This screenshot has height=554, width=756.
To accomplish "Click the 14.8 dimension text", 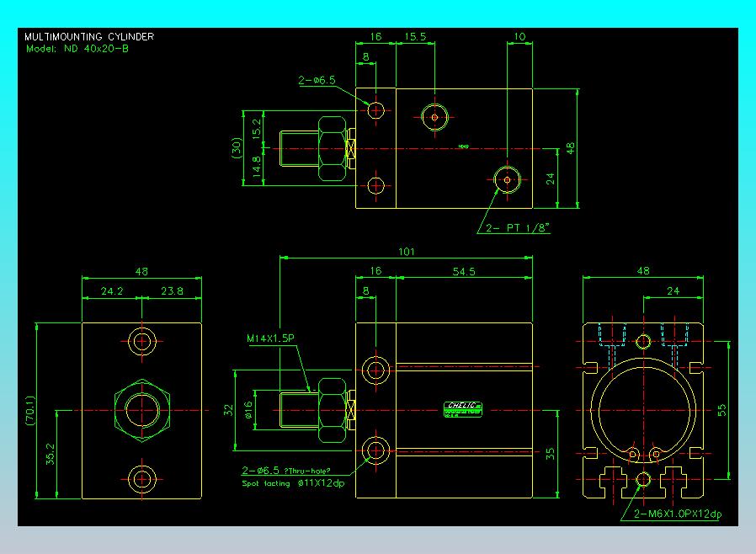I will pos(257,167).
